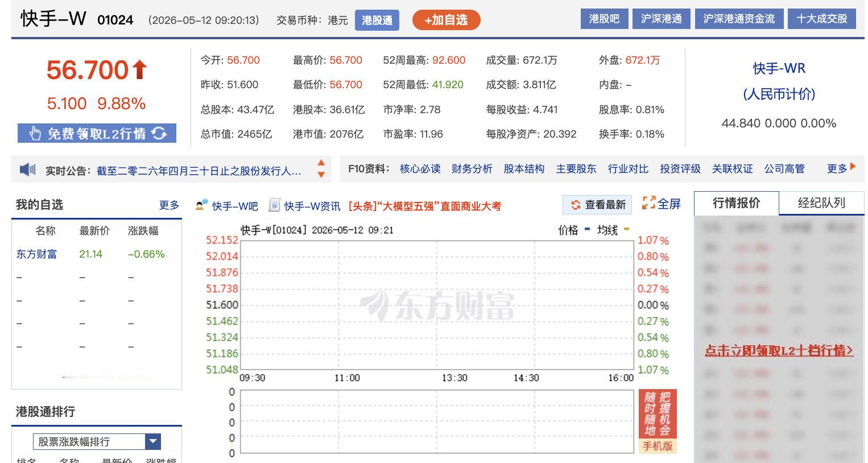This screenshot has height=463, width=868.
Task: Switch to the 行情报价 tab
Action: coord(736,203)
